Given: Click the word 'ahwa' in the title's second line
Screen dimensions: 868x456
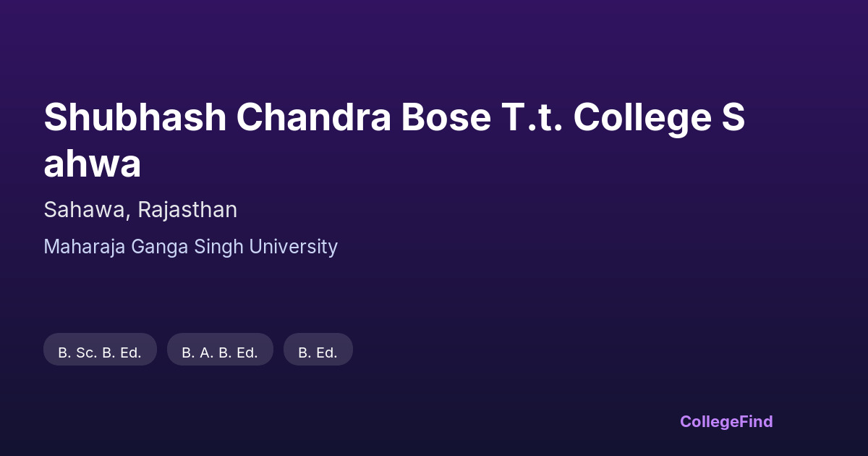Looking at the screenshot, I should 92,164.
